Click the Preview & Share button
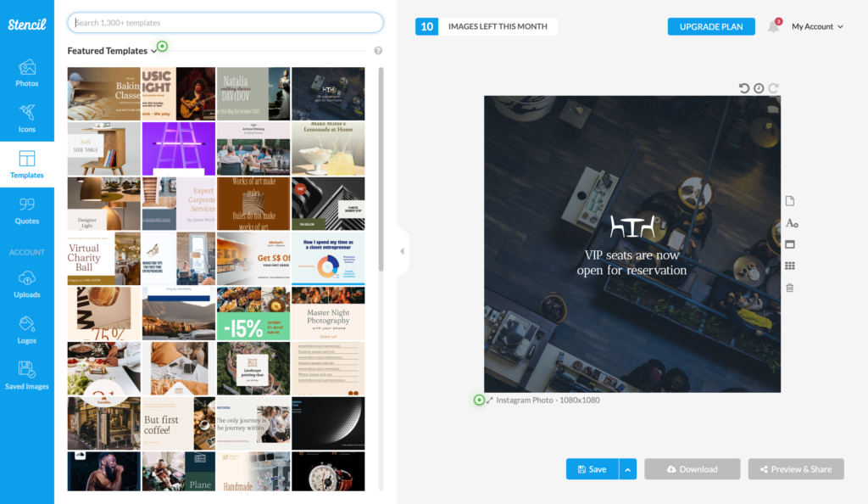 (796, 469)
